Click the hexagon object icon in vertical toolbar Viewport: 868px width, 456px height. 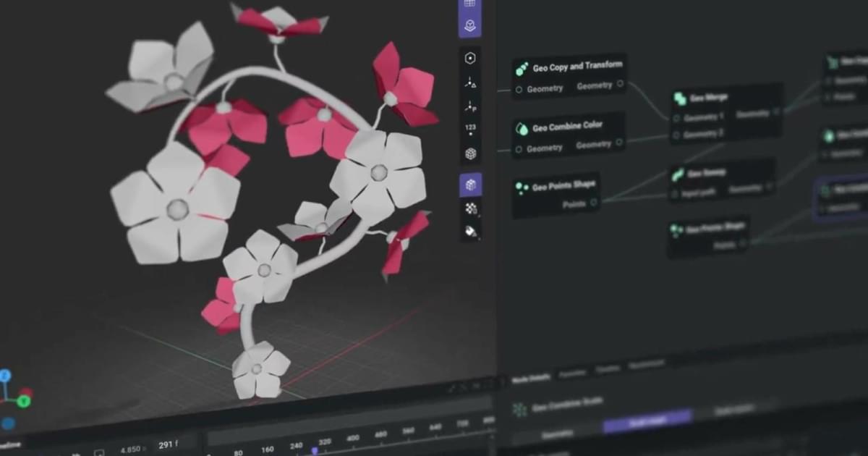(471, 59)
